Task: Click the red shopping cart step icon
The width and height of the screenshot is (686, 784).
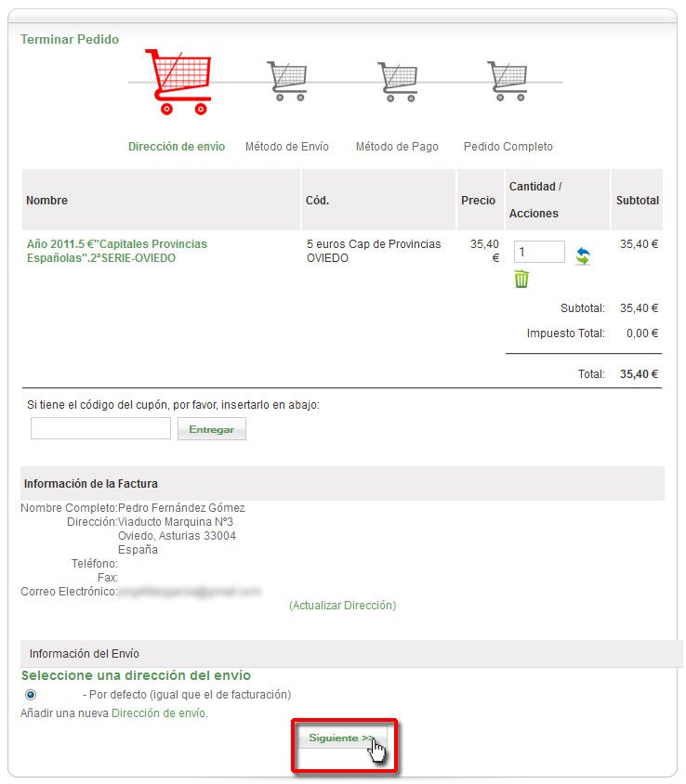Action: (x=178, y=81)
